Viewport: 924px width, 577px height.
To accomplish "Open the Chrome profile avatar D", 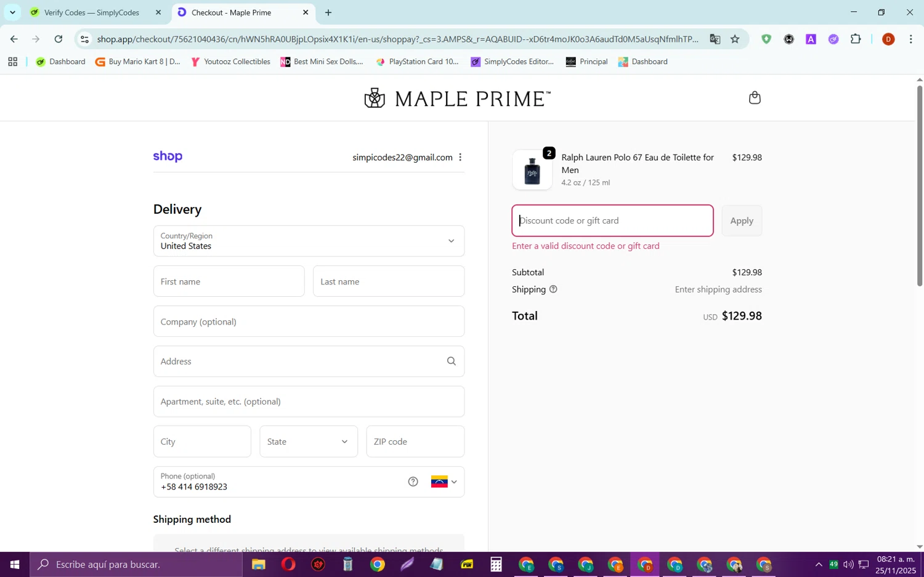I will pos(888,39).
